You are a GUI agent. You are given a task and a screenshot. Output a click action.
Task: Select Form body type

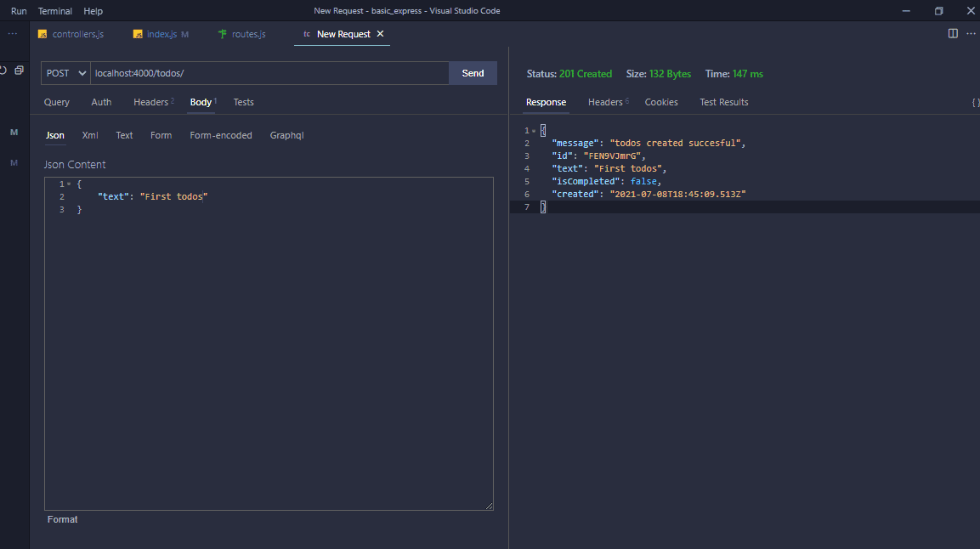pyautogui.click(x=161, y=135)
